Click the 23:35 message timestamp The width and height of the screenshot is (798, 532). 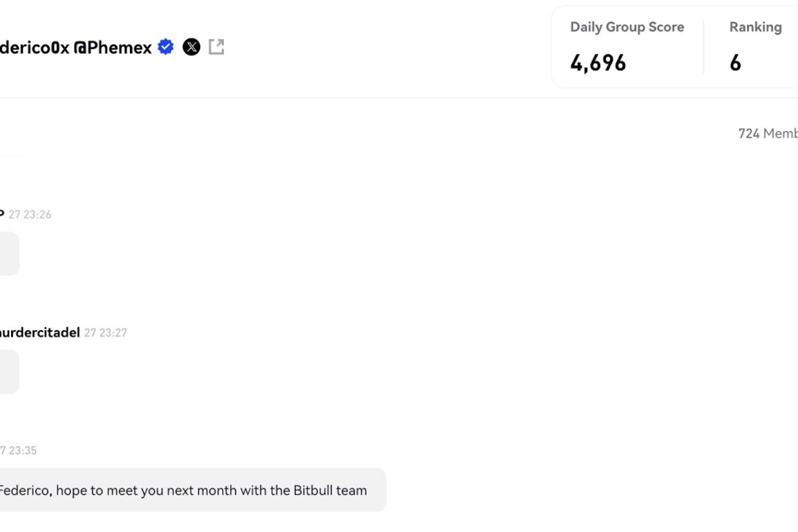(x=19, y=450)
